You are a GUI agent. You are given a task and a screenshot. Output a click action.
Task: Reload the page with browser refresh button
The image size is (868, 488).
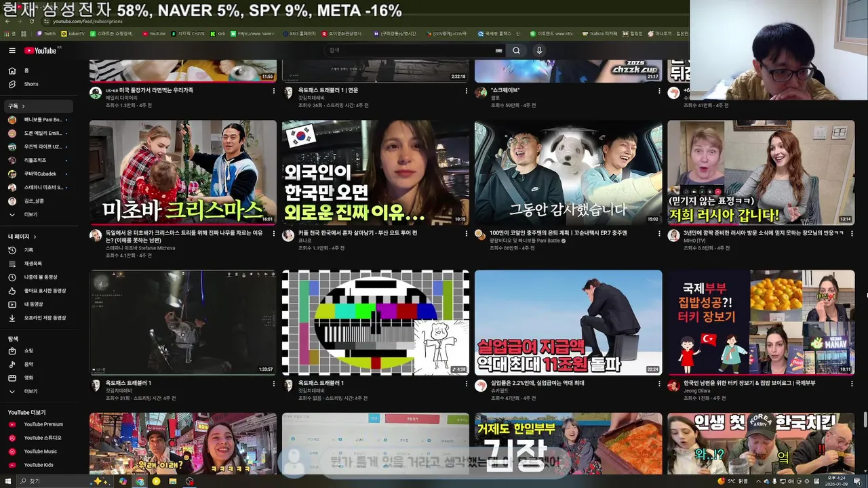click(32, 22)
